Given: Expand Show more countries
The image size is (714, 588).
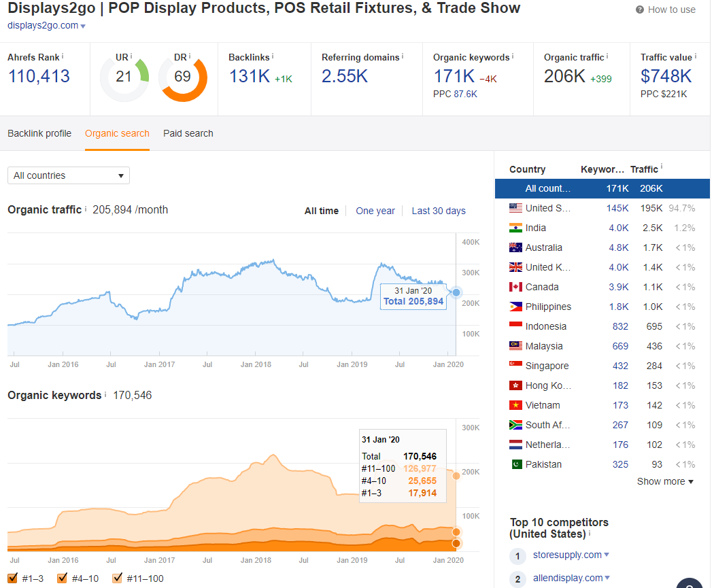Looking at the screenshot, I should [x=665, y=481].
